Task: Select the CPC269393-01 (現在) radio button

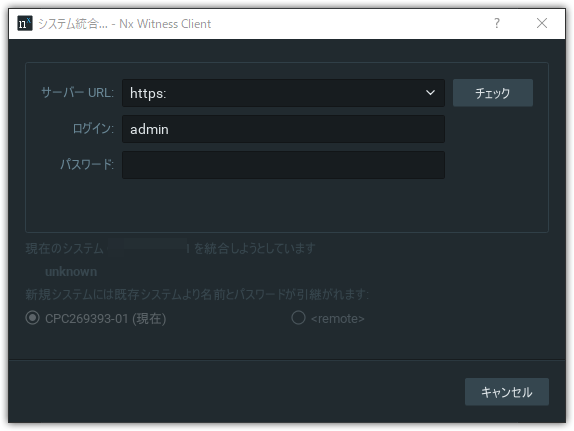Action: [x=33, y=318]
